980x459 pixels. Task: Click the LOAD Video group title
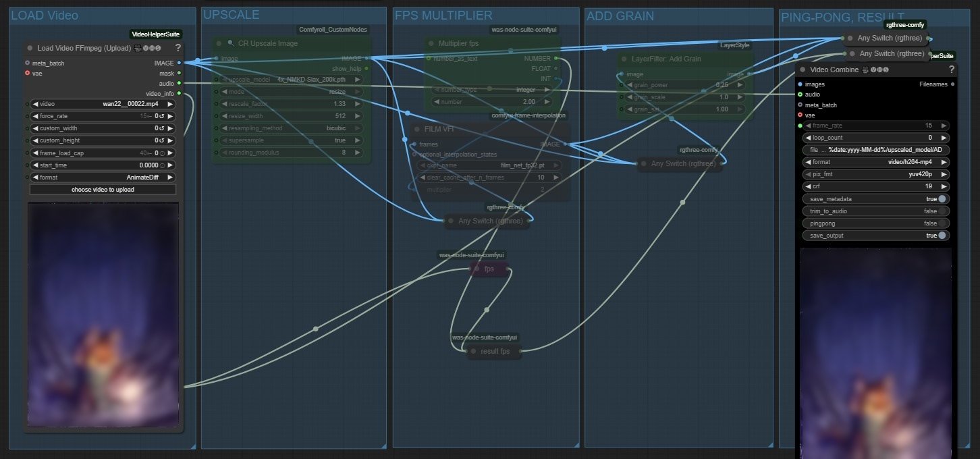coord(45,15)
